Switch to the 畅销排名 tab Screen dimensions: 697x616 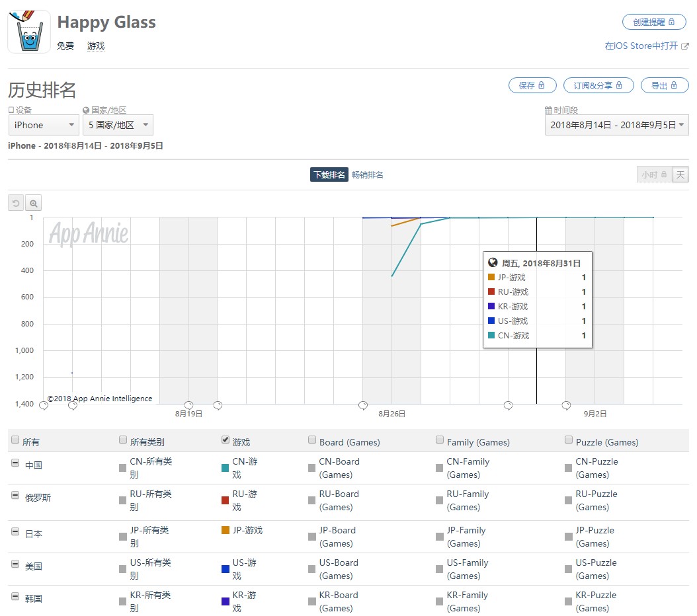(x=368, y=175)
